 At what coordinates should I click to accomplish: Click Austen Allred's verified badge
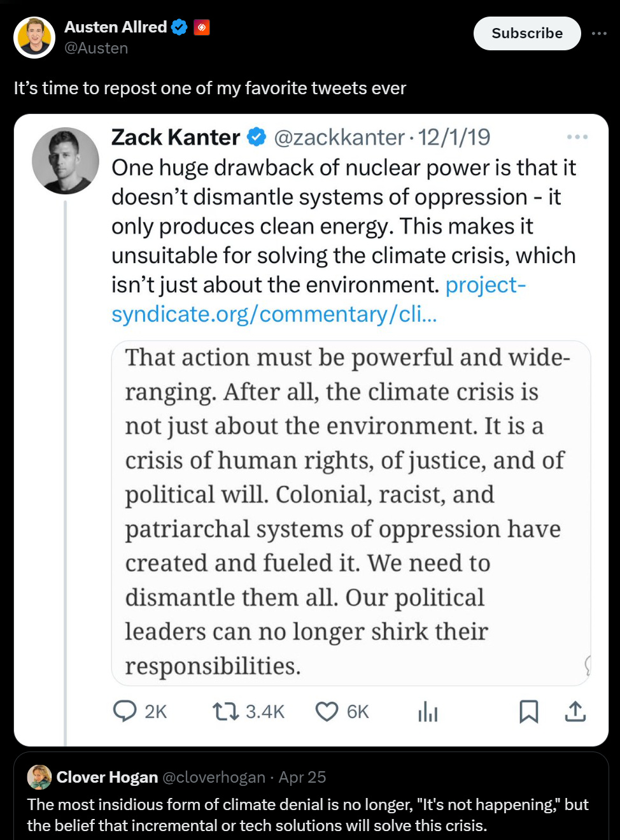pyautogui.click(x=180, y=27)
